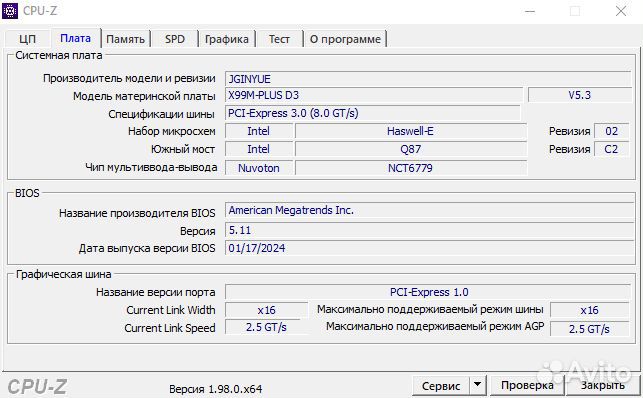Image resolution: width=643 pixels, height=398 pixels.
Task: Click the JGINYUE manufacturer field
Action: pyautogui.click(x=428, y=78)
